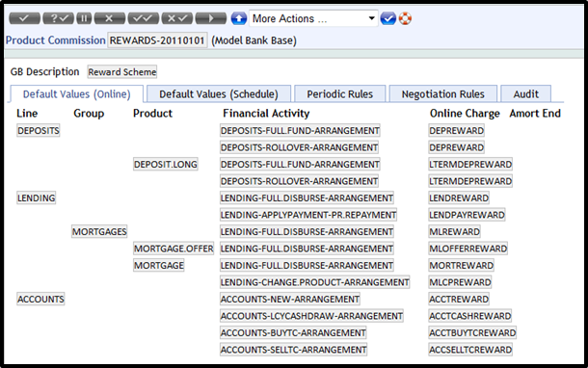
Task: Click the X cancel toolbar icon
Action: tap(110, 18)
